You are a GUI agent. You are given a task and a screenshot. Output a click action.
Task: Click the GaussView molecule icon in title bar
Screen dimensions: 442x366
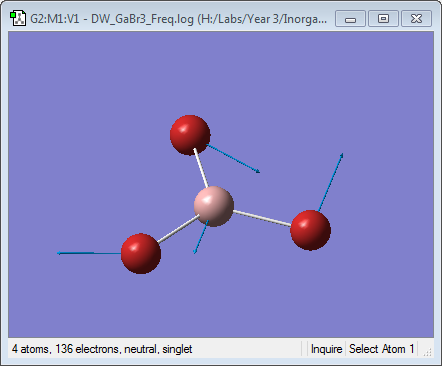(x=18, y=19)
